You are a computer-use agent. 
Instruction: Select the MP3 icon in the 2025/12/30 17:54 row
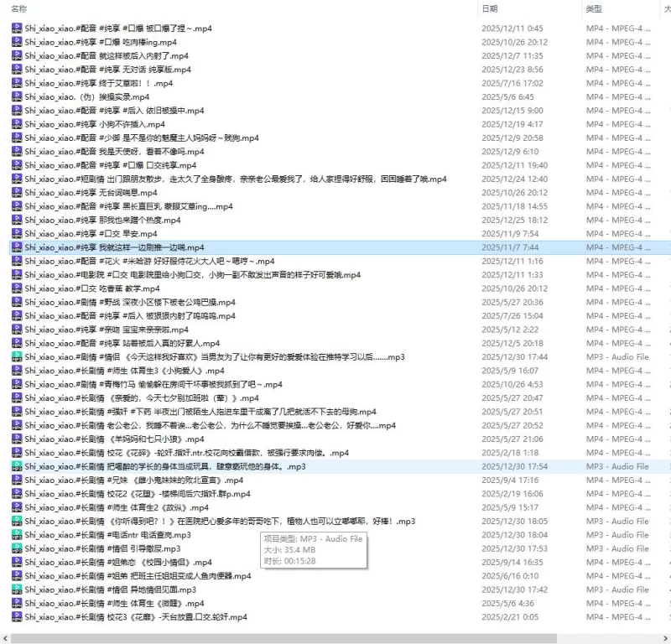point(17,466)
